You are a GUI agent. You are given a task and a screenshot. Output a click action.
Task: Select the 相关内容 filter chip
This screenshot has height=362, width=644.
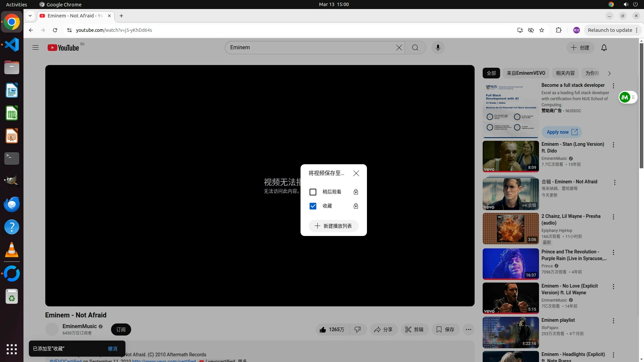click(x=565, y=73)
